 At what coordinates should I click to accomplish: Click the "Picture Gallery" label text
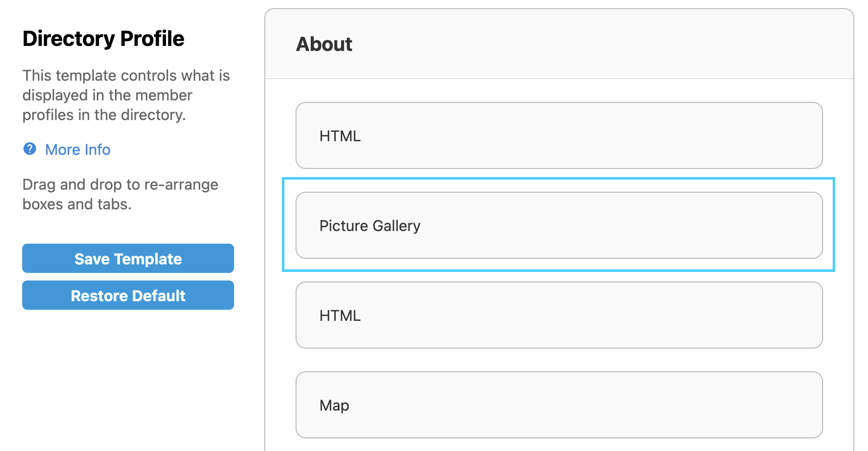[370, 225]
